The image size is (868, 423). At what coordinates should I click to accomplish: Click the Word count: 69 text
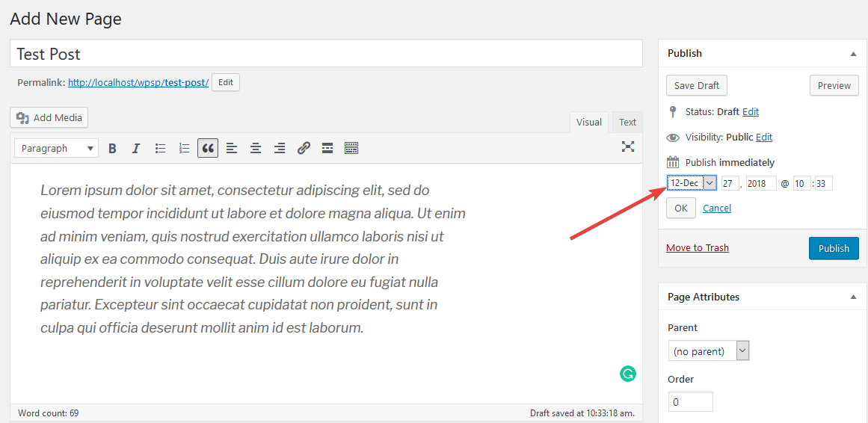click(x=48, y=413)
